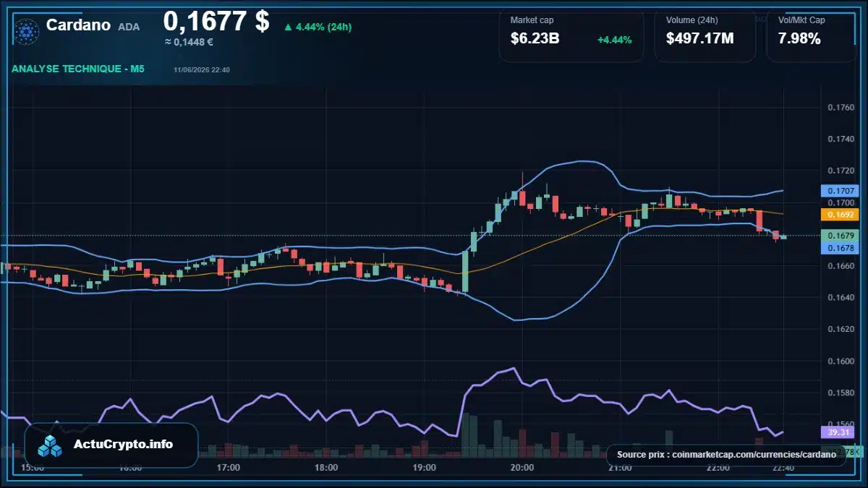This screenshot has height=488, width=868.
Task: Click the green up-arrow 24h change indicator
Action: coord(288,27)
